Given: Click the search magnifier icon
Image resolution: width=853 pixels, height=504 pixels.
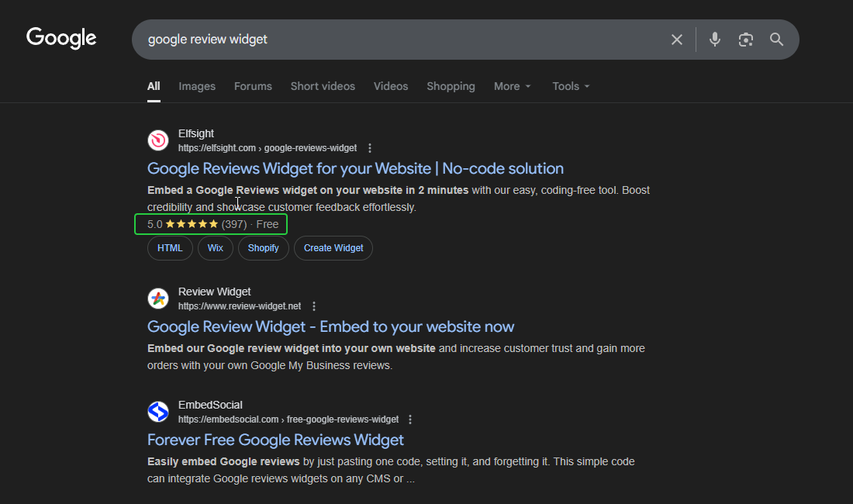Looking at the screenshot, I should (x=776, y=39).
